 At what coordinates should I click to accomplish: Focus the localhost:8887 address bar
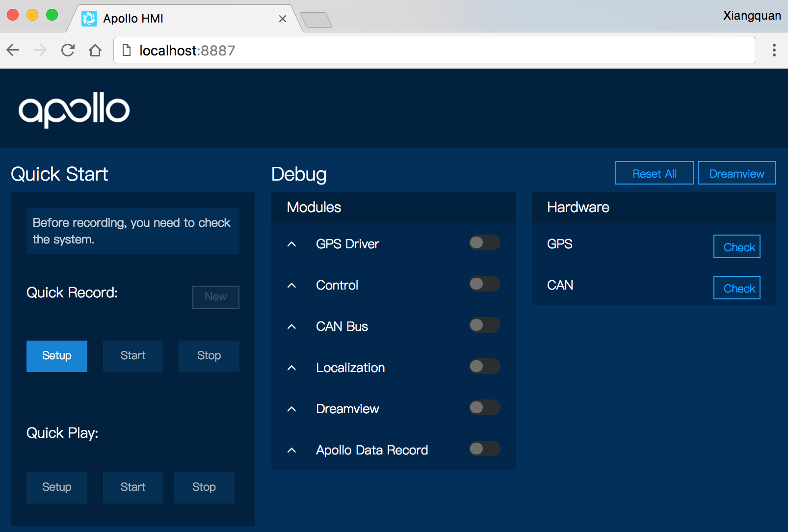pos(434,50)
